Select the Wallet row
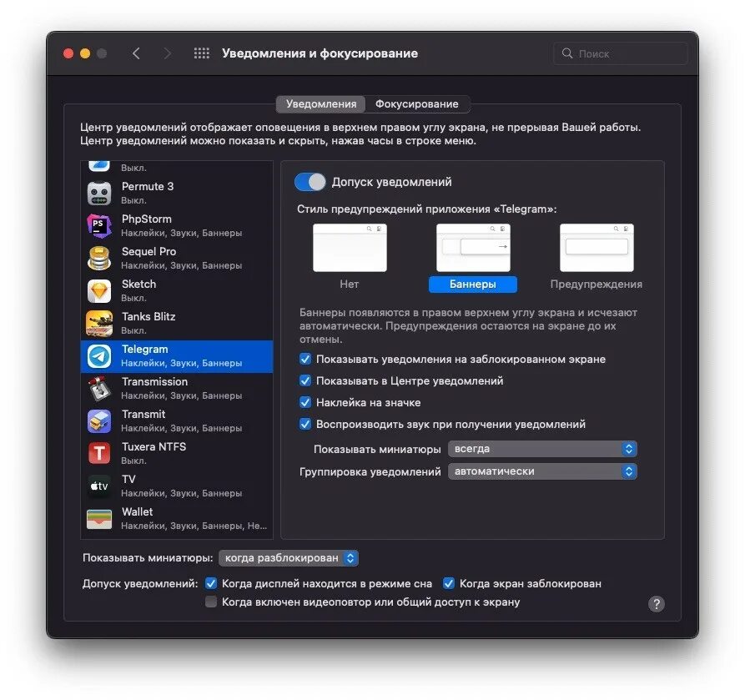The width and height of the screenshot is (745, 700). [x=177, y=518]
